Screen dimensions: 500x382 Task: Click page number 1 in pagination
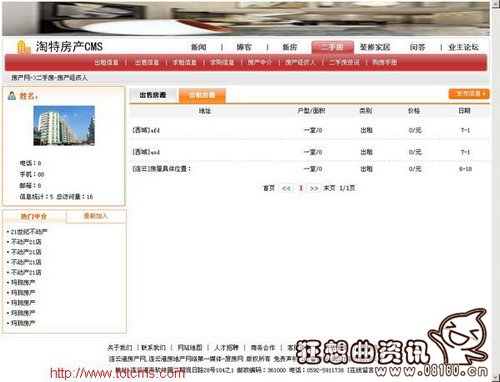[x=301, y=188]
